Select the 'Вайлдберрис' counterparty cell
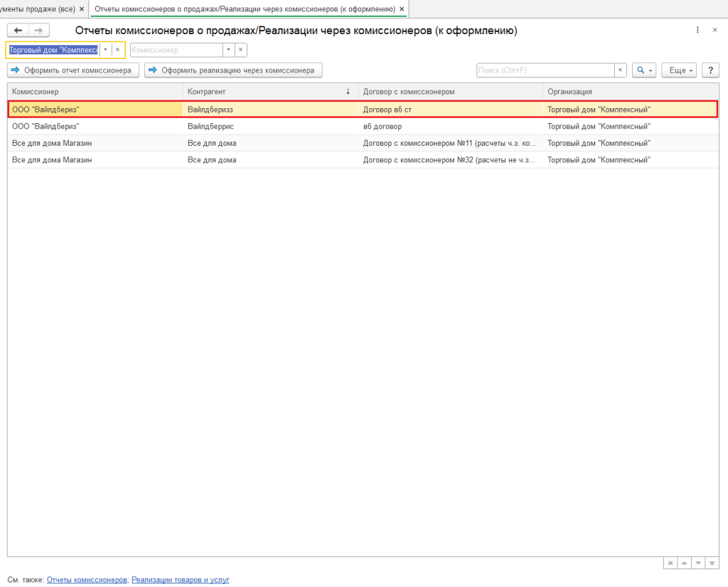Image resolution: width=728 pixels, height=587 pixels. (x=271, y=127)
